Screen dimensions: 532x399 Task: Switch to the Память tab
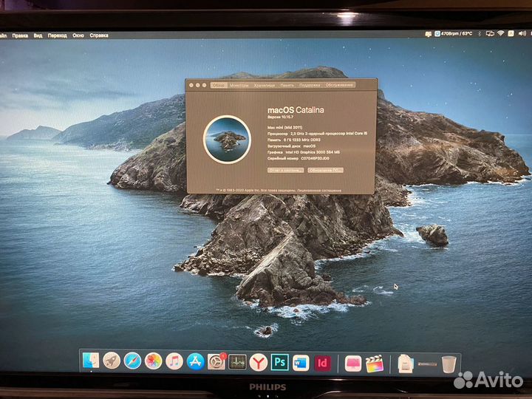pos(287,85)
